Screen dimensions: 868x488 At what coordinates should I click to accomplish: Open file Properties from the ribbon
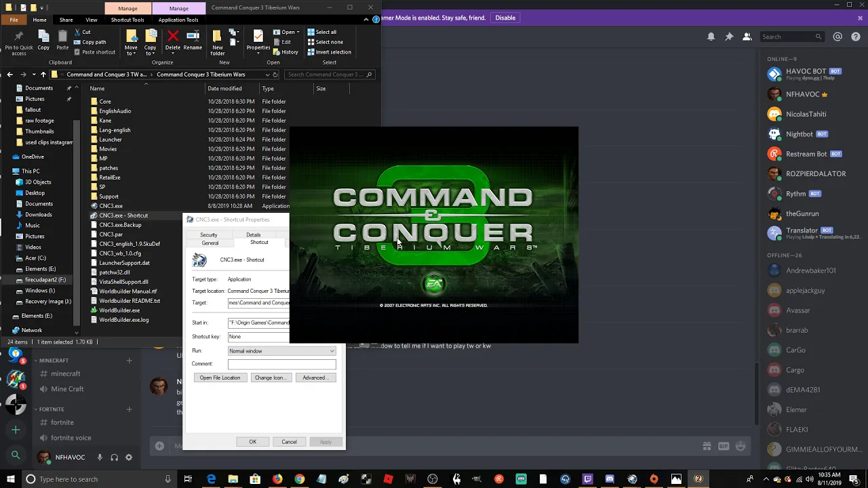click(x=258, y=41)
